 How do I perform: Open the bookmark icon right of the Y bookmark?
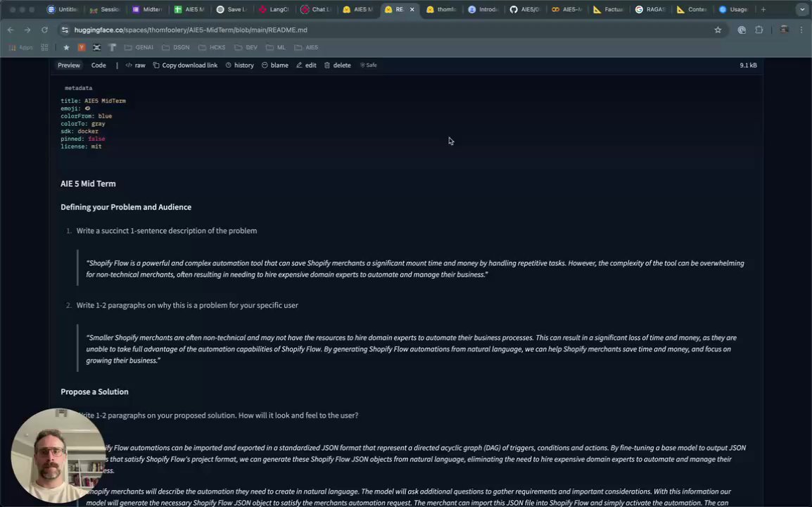97,47
